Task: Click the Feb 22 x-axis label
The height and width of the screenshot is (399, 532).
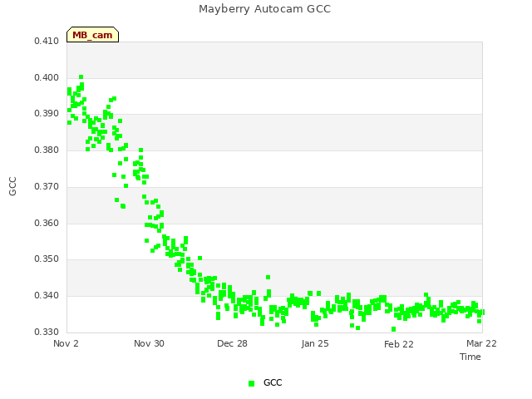Action: [399, 344]
